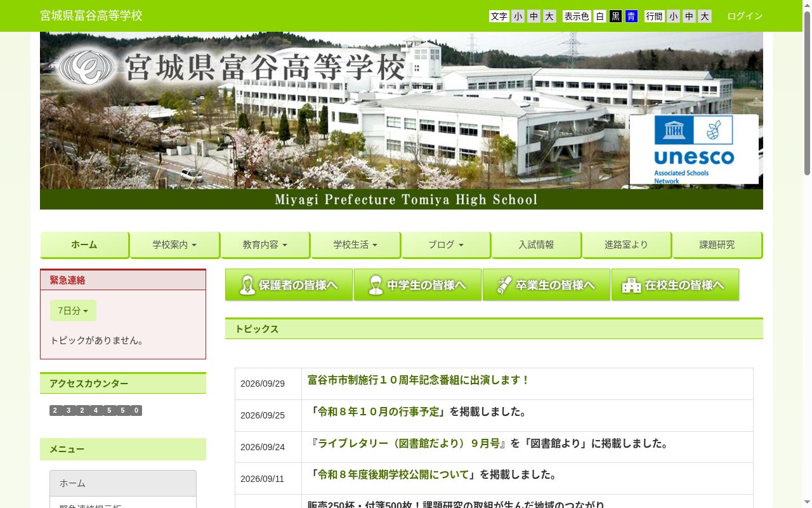
Task: Open the 令和８年１０月の行事予定 link
Action: (379, 411)
